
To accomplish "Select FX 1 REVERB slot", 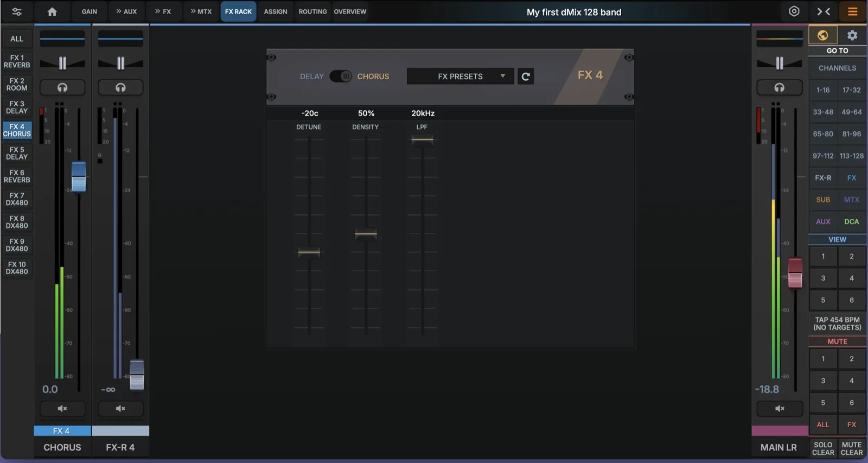I will (17, 61).
